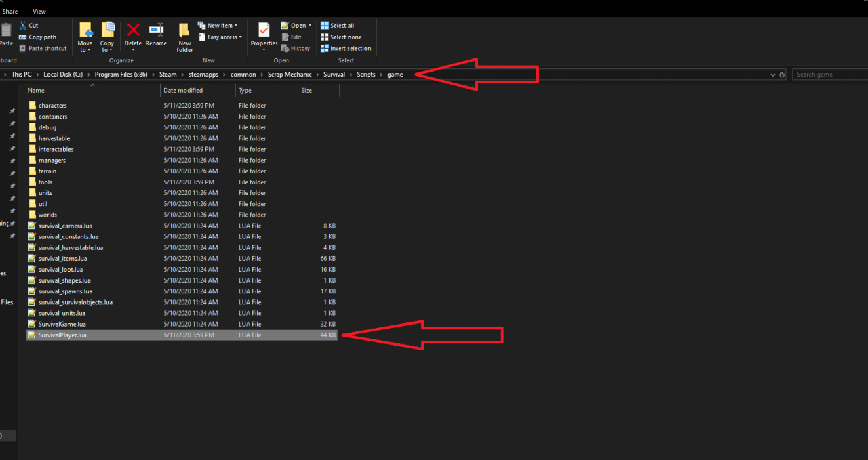The width and height of the screenshot is (868, 460).
Task: Click the Rename icon
Action: pos(156,30)
